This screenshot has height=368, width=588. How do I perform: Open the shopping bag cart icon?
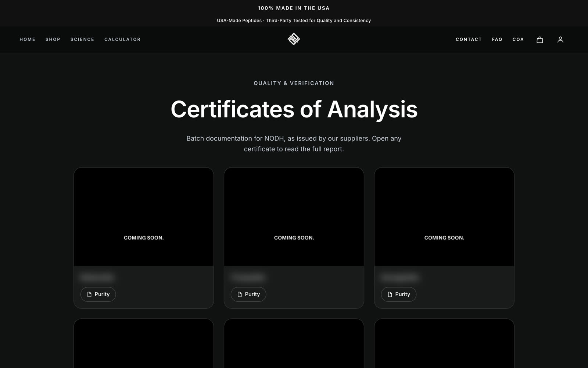539,39
